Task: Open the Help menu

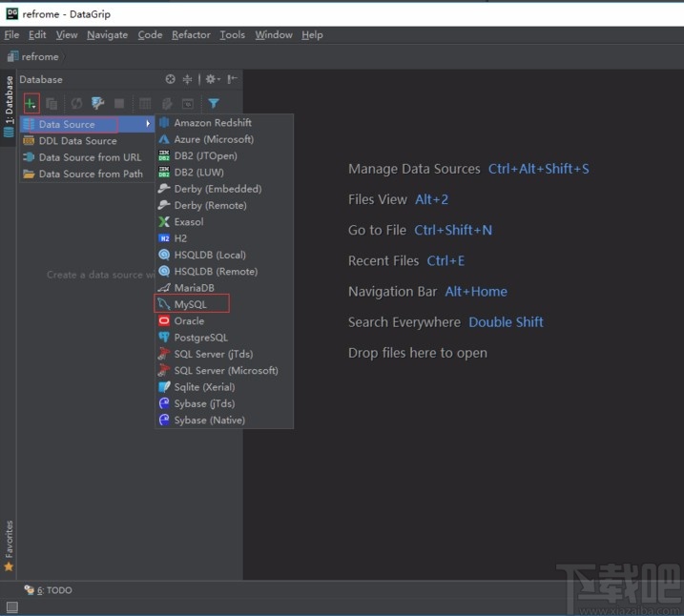Action: [312, 35]
